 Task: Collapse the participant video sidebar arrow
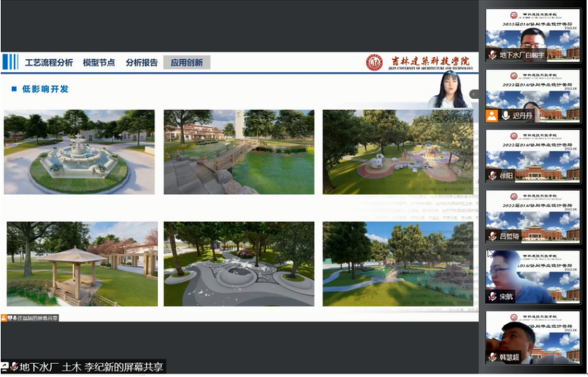coord(474,94)
